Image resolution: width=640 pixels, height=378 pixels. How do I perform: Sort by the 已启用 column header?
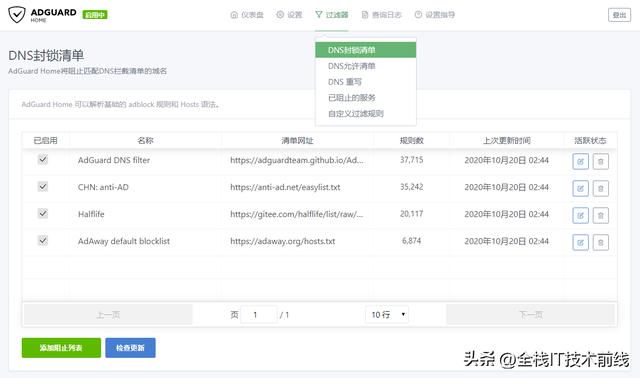click(45, 140)
